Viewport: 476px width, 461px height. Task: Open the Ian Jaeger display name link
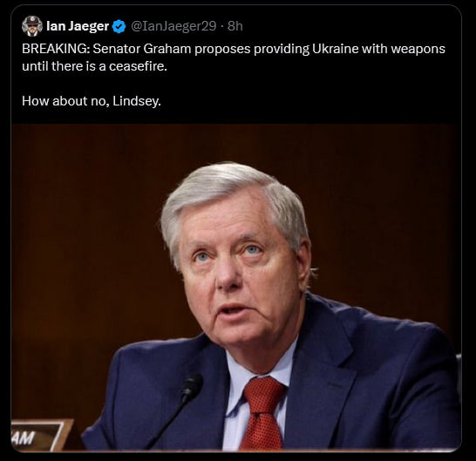pos(78,26)
